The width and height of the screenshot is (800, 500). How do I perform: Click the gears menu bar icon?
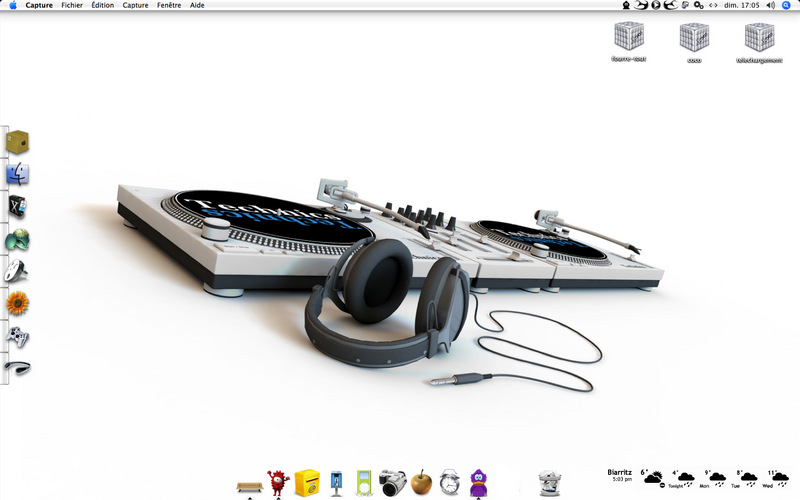click(698, 5)
